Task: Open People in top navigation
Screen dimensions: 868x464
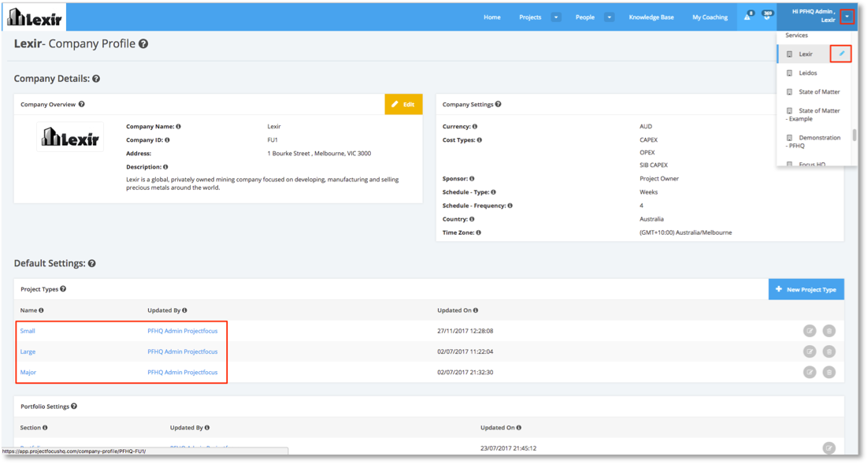Action: pos(584,17)
